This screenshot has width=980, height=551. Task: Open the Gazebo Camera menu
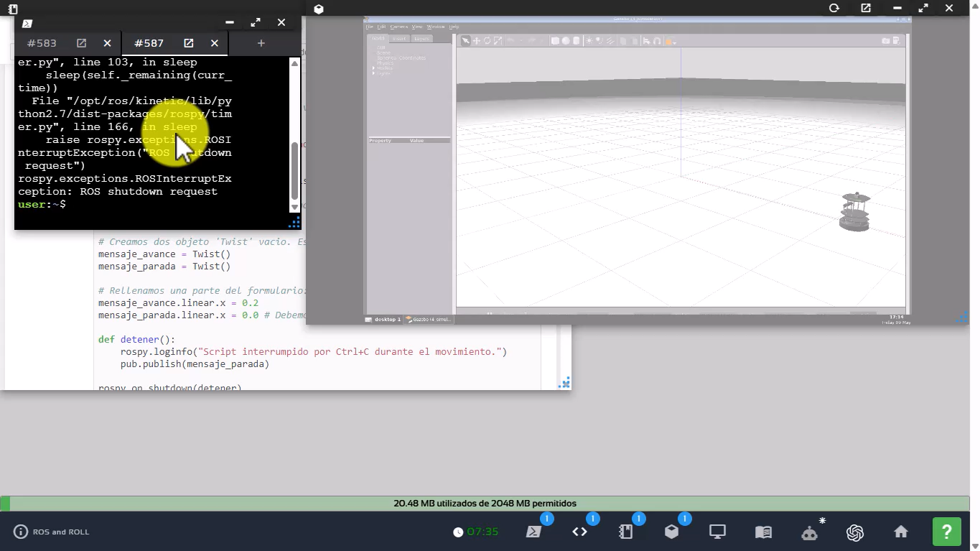tap(398, 27)
